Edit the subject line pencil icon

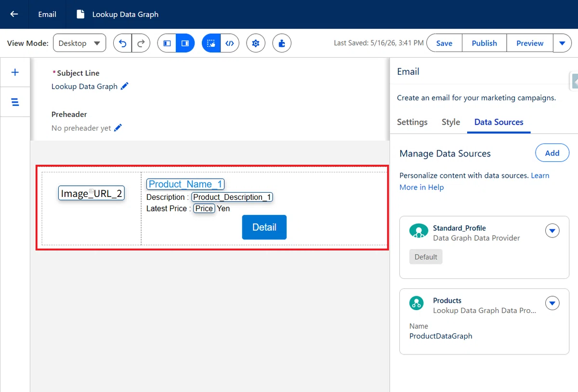125,86
